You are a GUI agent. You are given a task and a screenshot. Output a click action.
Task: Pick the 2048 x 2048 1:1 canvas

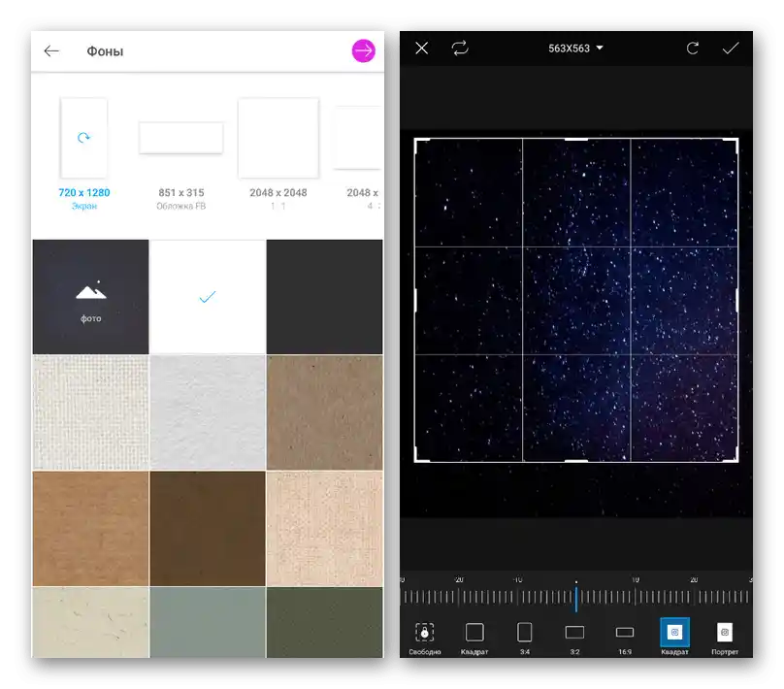278,154
